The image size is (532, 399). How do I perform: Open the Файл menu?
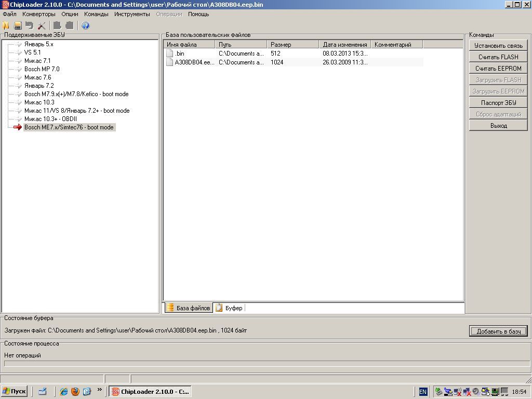click(9, 14)
